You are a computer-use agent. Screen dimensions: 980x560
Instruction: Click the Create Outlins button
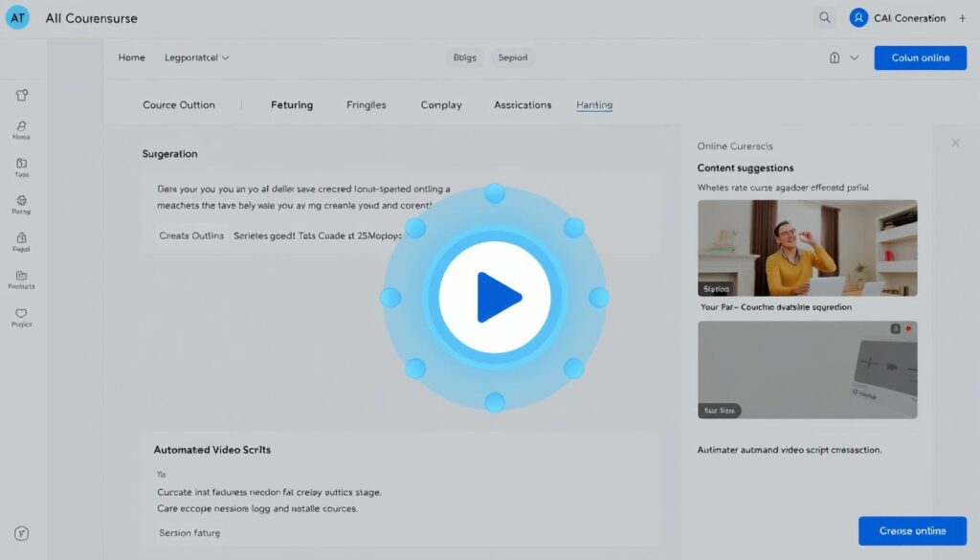[x=191, y=235]
